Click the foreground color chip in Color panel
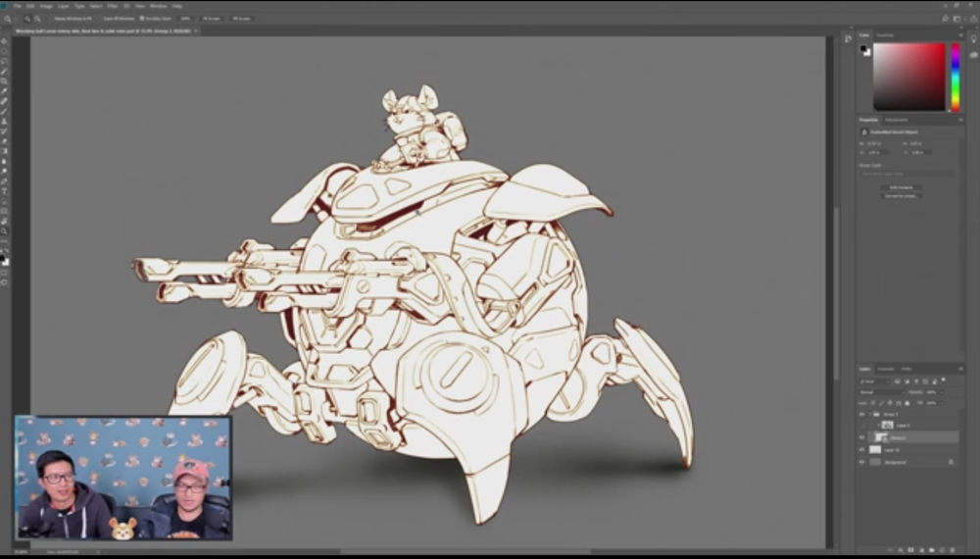Screen dimensions: 980x559 (864, 48)
